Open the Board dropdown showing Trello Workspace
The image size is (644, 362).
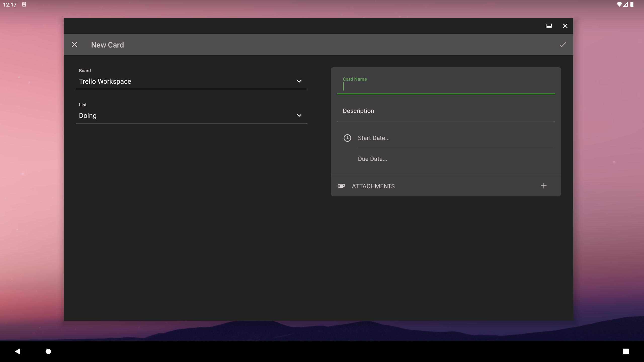point(191,81)
